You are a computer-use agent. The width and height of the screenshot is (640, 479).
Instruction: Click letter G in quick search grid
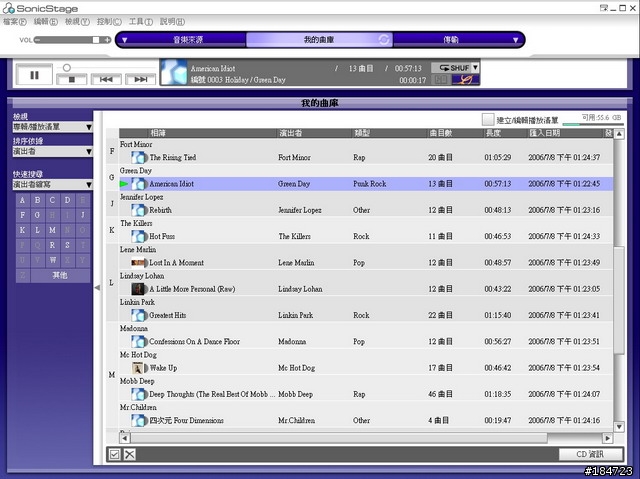38,215
